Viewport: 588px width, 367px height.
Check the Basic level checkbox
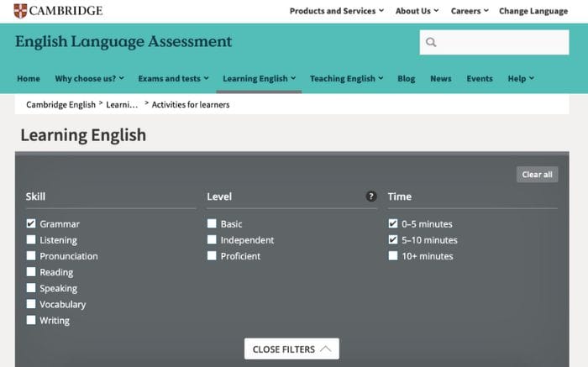tap(212, 223)
